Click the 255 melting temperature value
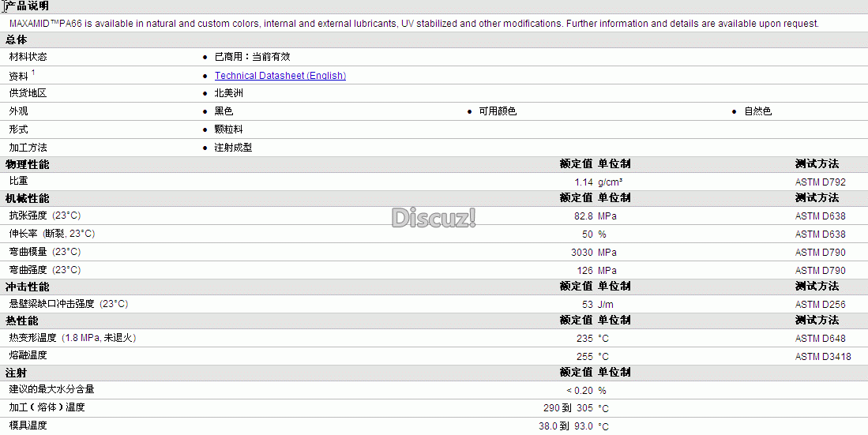 tap(584, 357)
